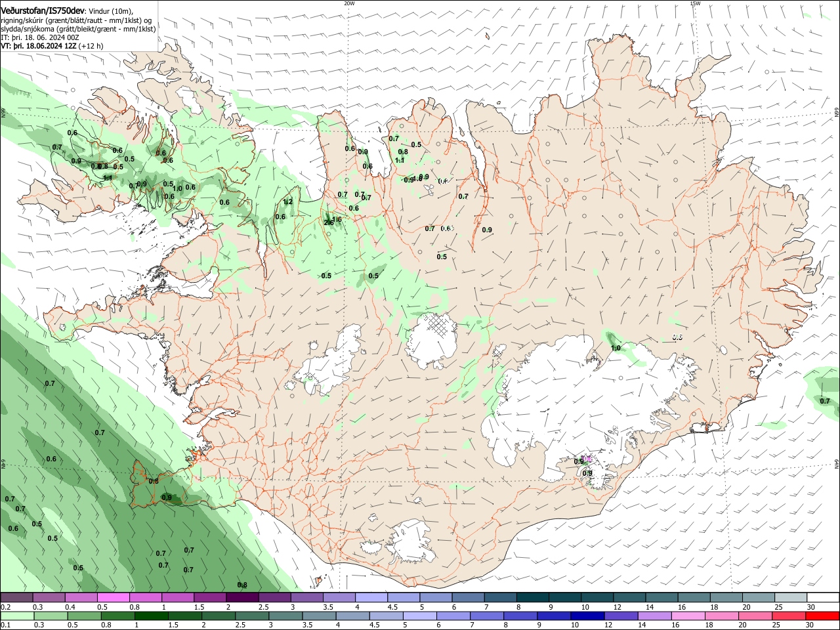
Task: Select the darkest purple swatch above upper-row label 2
Action: coord(241,598)
